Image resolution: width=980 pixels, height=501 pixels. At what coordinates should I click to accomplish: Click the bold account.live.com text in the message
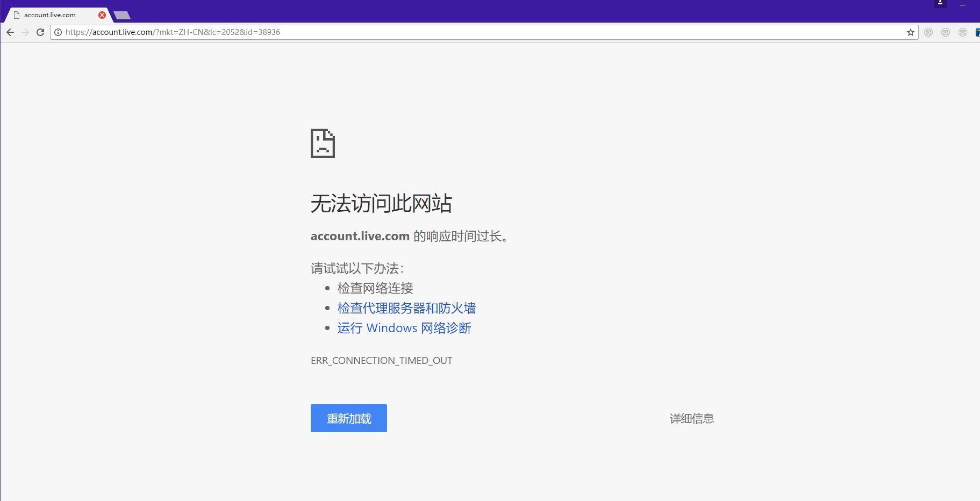(360, 236)
